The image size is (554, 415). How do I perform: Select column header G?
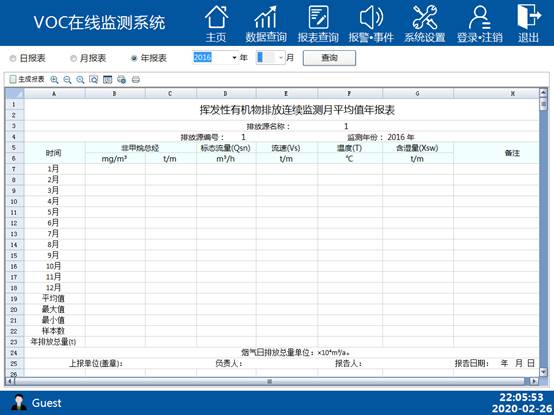click(418, 94)
